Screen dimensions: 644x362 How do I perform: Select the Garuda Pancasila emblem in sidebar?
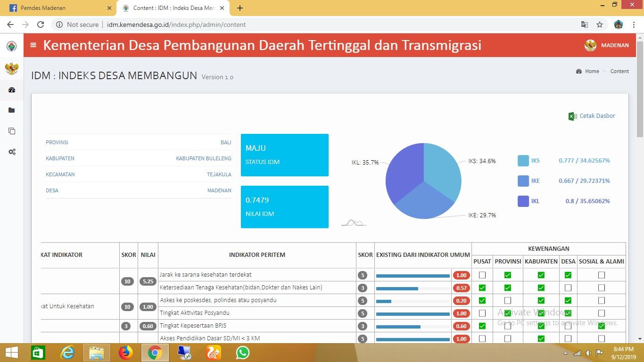tap(12, 68)
